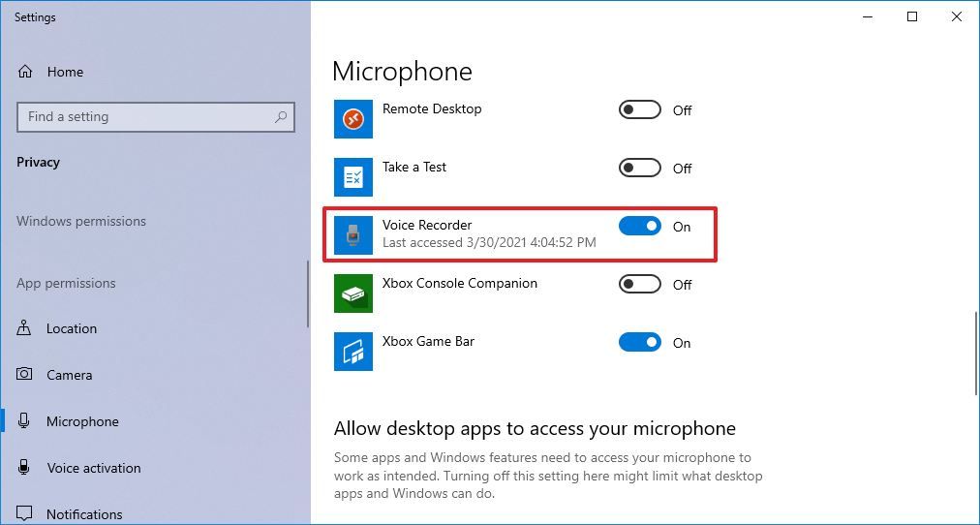The width and height of the screenshot is (980, 525).
Task: Click the Xbox Console Companion icon
Action: coord(353,293)
